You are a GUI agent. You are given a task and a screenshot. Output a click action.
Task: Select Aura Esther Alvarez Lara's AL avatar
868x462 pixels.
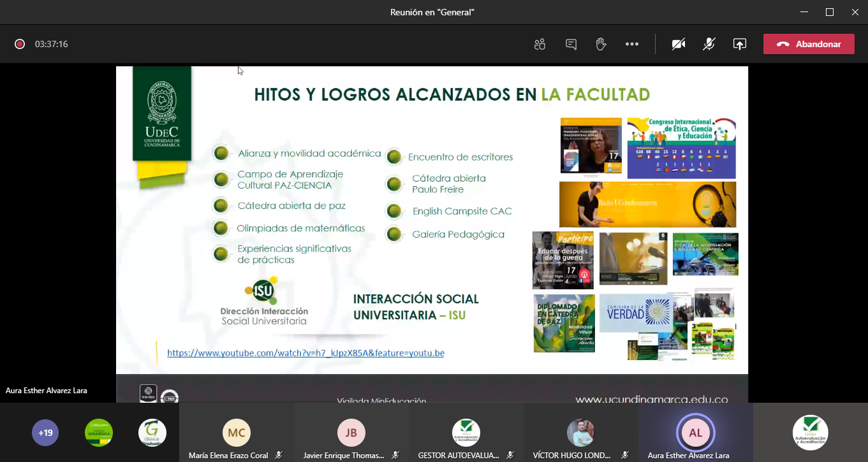coord(696,433)
